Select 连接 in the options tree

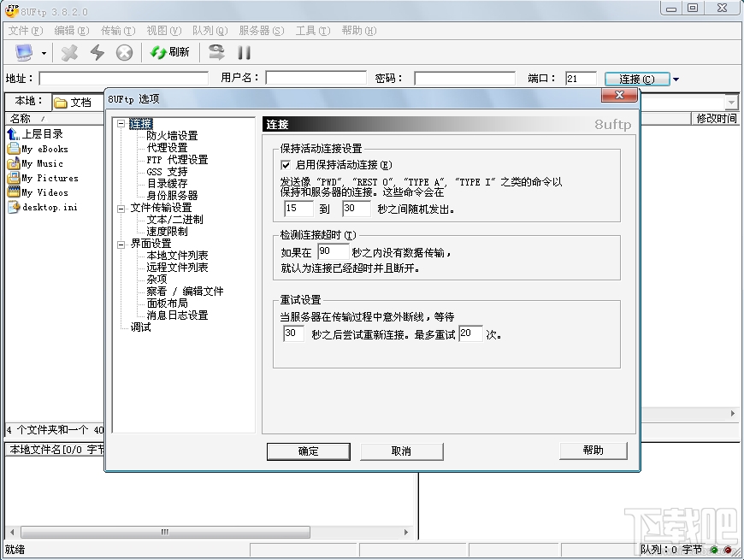click(141, 124)
